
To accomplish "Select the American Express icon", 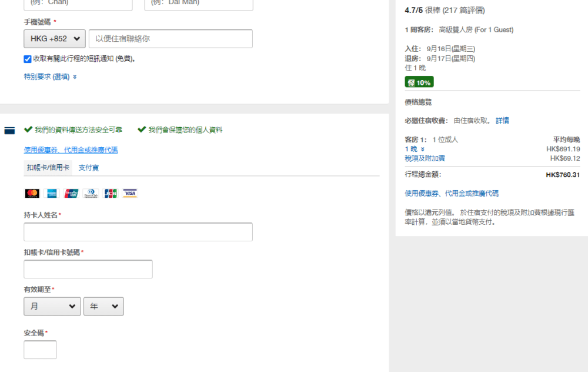I will click(52, 192).
